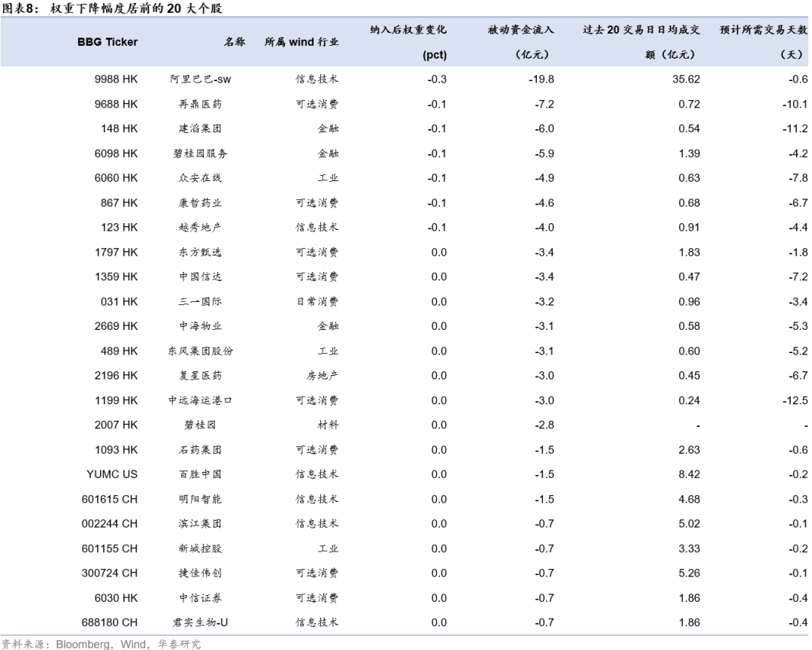This screenshot has height=650, width=812.
Task: Click the stock name 中国信达
Action: coord(201,277)
